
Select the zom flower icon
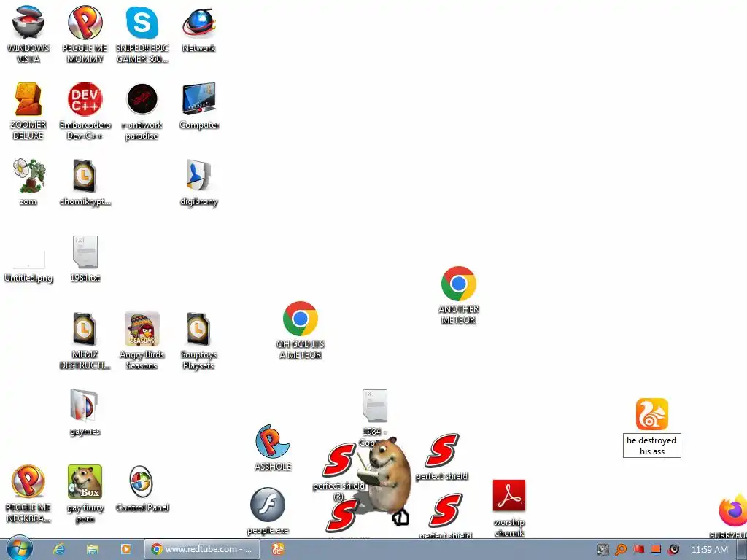point(28,175)
